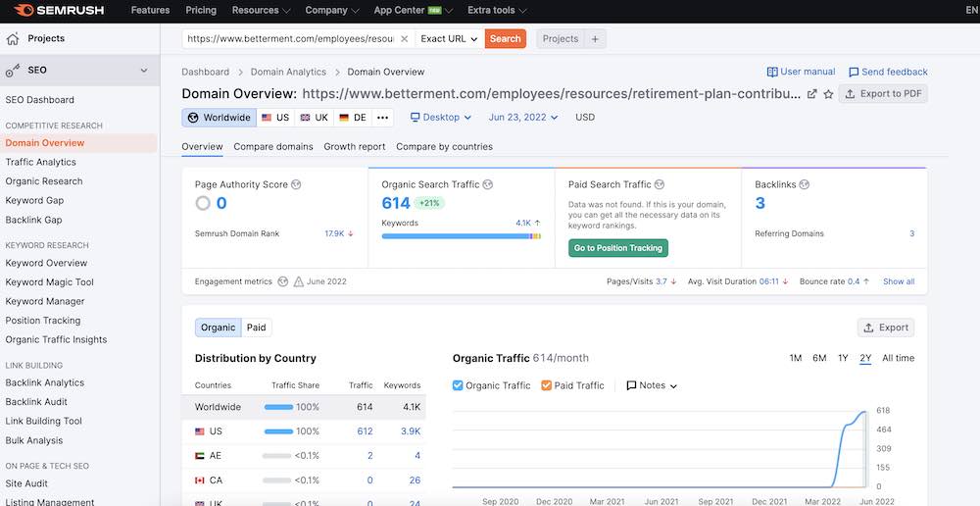Click Show all engagement metrics link
Image resolution: width=980 pixels, height=506 pixels.
pos(899,281)
